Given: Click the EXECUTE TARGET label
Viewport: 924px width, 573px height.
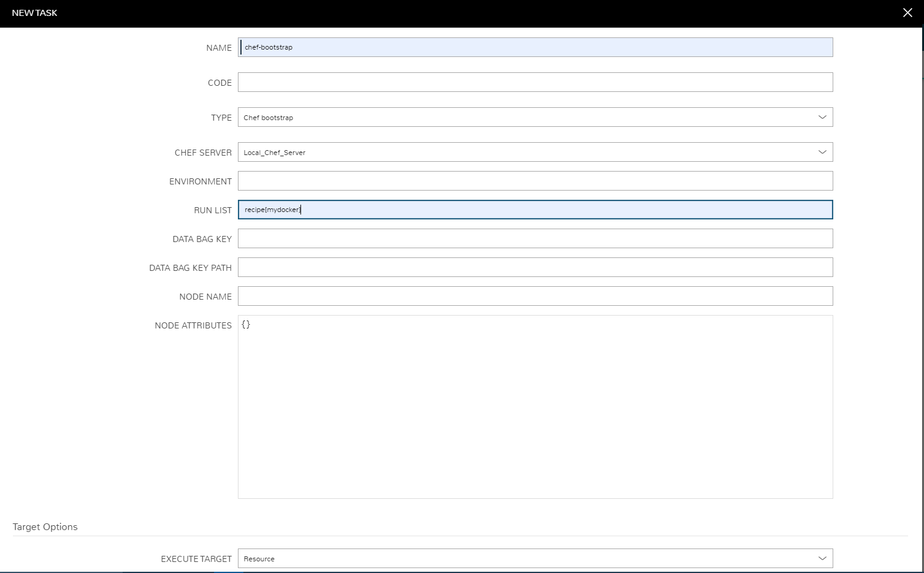Looking at the screenshot, I should click(x=196, y=559).
